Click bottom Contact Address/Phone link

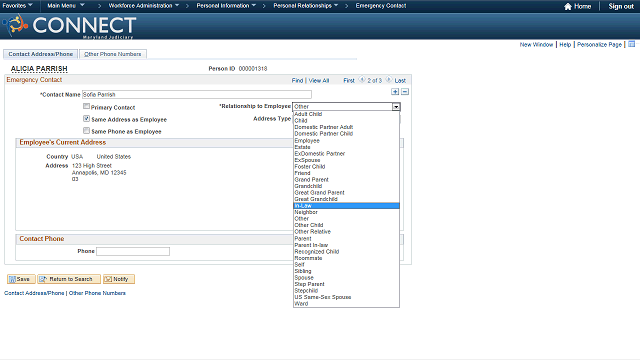point(34,293)
